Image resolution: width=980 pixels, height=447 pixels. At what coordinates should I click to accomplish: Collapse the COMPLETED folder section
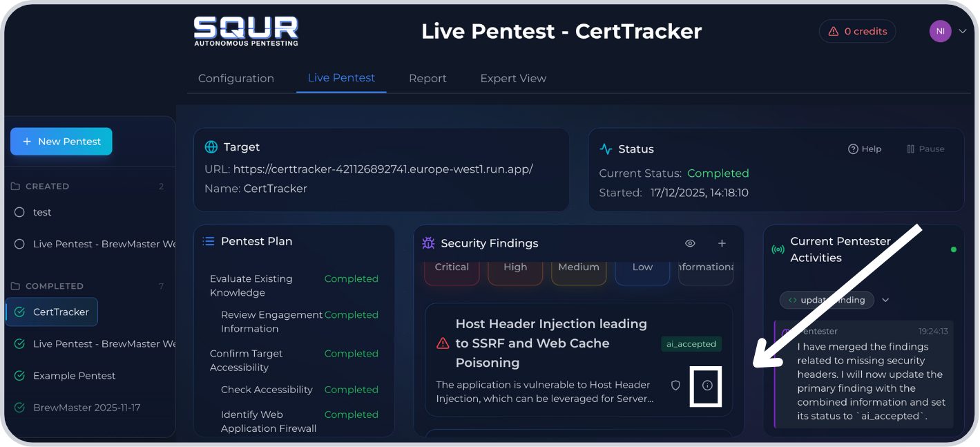point(54,286)
